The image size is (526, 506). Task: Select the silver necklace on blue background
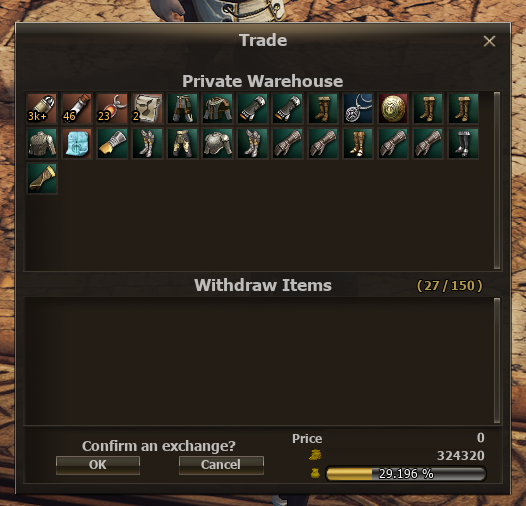click(x=358, y=108)
